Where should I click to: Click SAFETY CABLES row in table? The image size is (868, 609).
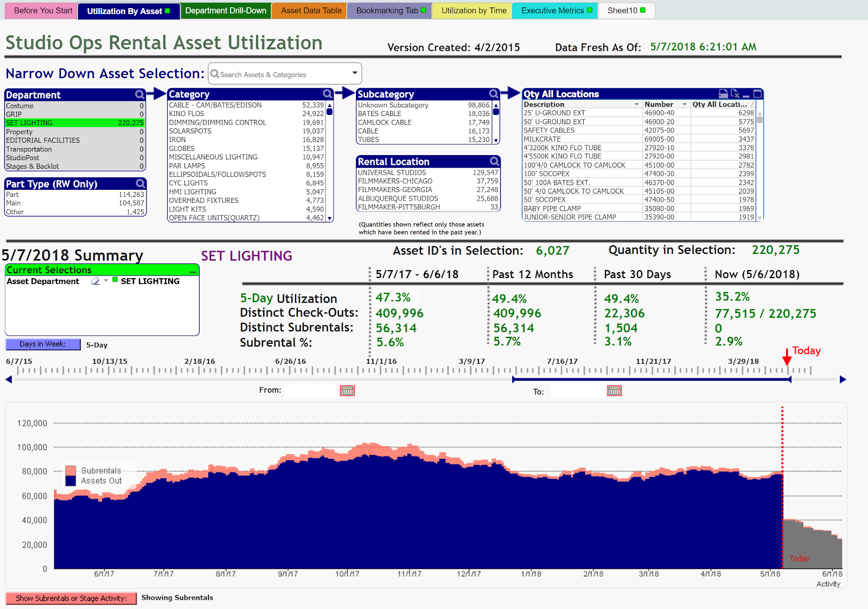pyautogui.click(x=639, y=131)
